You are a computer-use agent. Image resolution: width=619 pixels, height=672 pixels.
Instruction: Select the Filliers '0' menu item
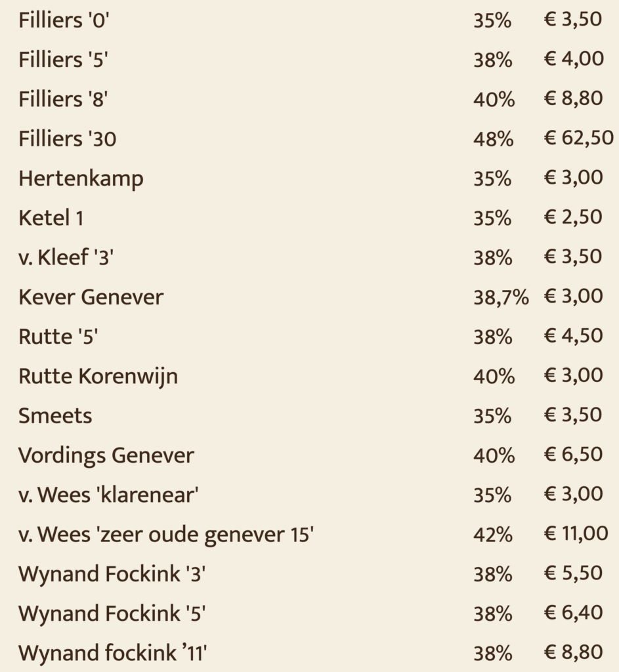[x=64, y=20]
